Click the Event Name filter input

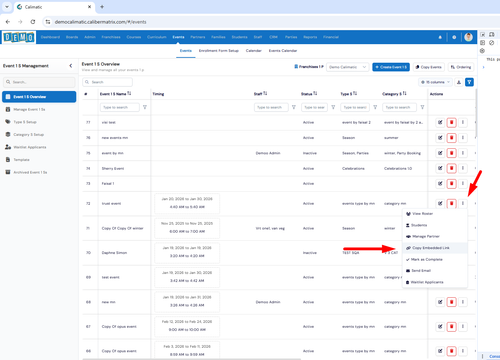pos(120,107)
